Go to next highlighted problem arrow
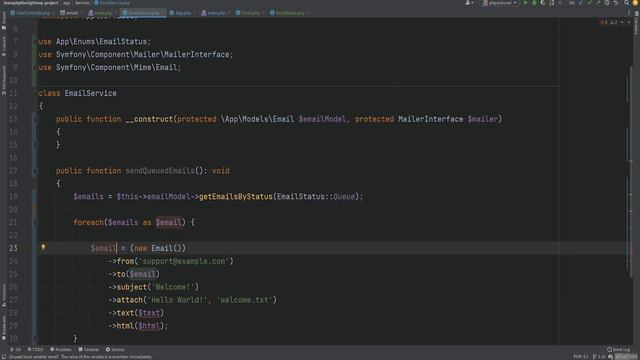 [x=629, y=22]
